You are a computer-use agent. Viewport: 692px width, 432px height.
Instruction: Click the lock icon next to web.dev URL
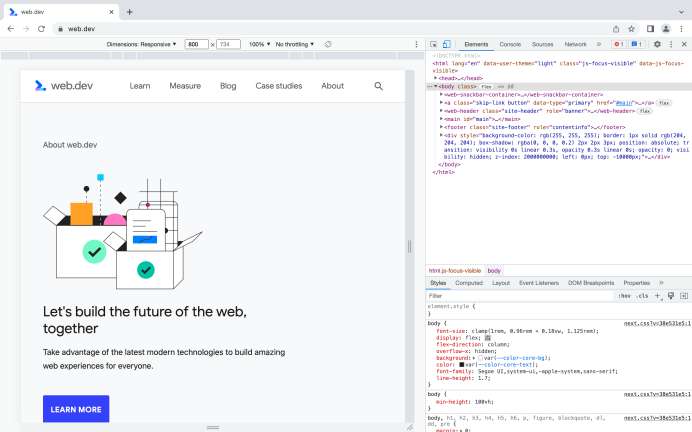click(x=60, y=29)
